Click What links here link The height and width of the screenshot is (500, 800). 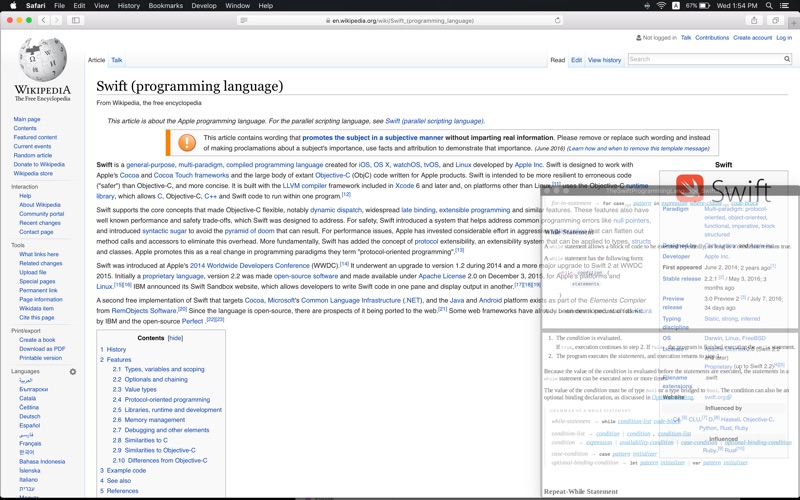click(39, 254)
